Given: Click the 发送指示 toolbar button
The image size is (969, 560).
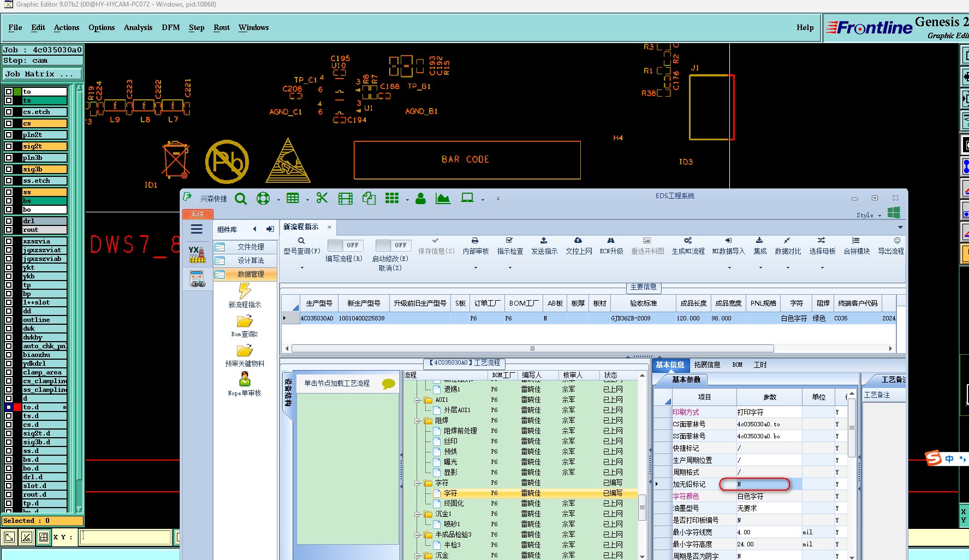Looking at the screenshot, I should (544, 246).
